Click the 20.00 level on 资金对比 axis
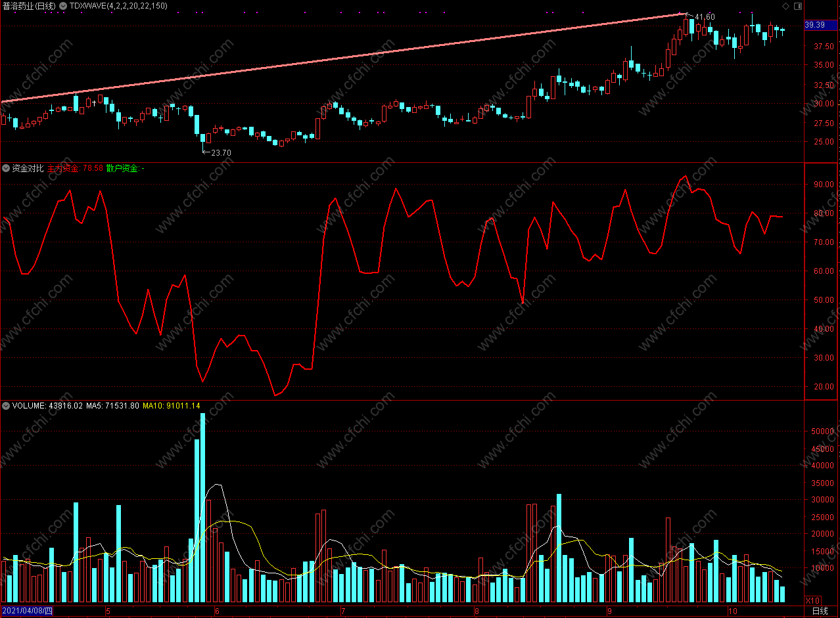Image resolution: width=840 pixels, height=618 pixels. [x=824, y=387]
